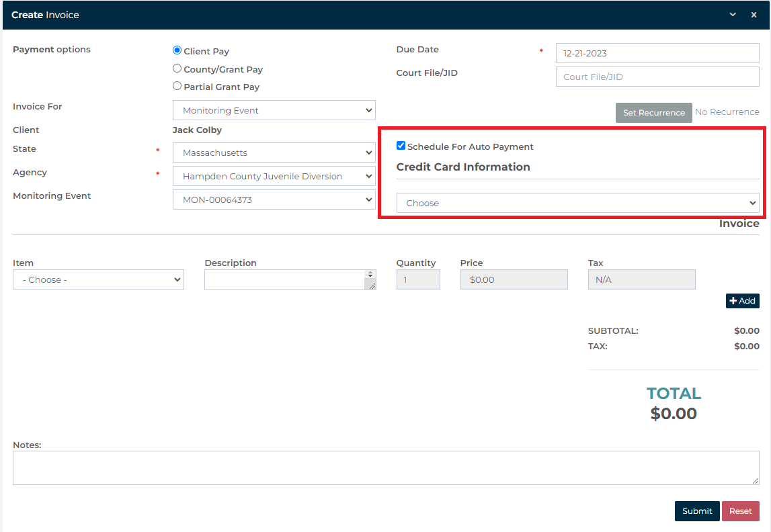The image size is (771, 532).
Task: Open the State dropdown showing Massachusetts
Action: pos(274,152)
